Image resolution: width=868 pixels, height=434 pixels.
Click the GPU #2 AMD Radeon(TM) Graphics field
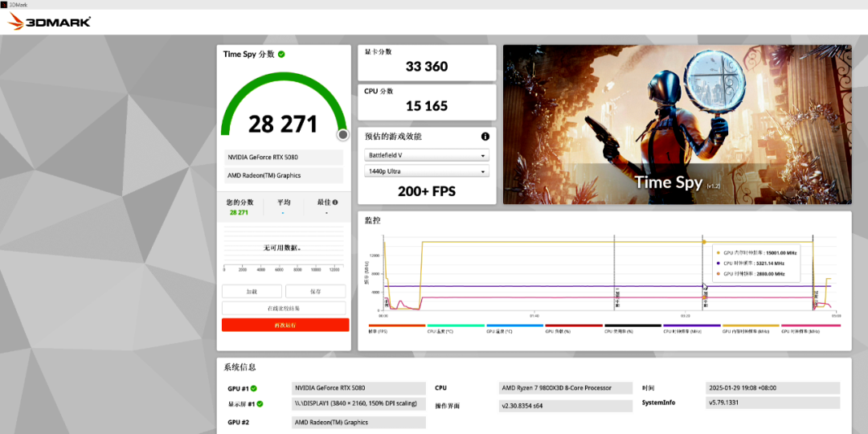tap(358, 423)
